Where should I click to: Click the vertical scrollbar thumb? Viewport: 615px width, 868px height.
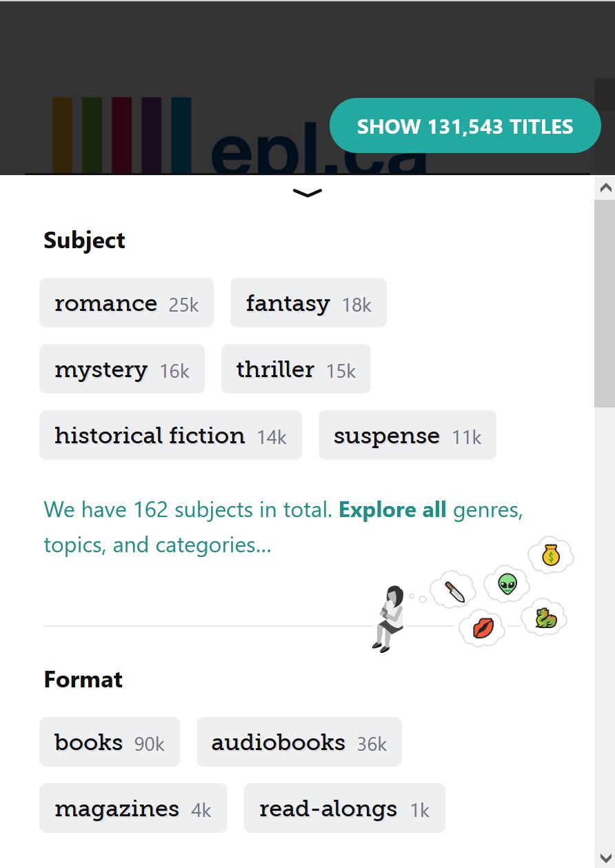[605, 303]
